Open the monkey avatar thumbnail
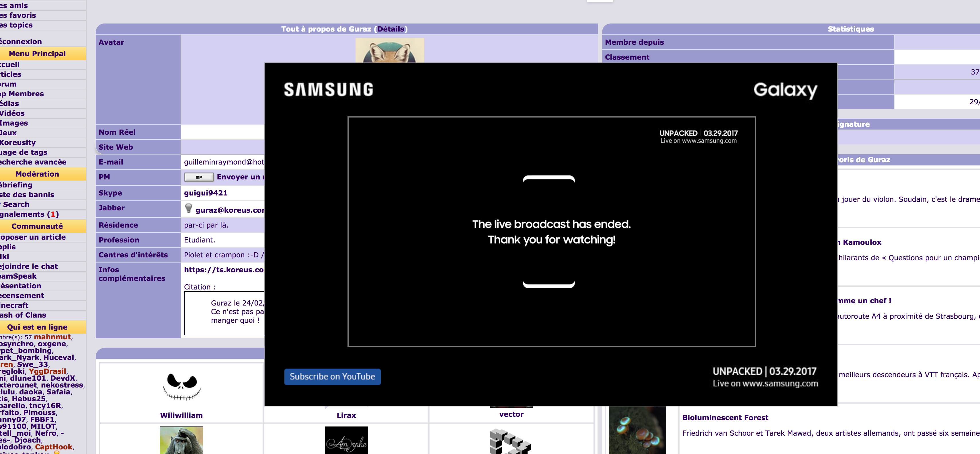This screenshot has height=454, width=980. click(181, 440)
